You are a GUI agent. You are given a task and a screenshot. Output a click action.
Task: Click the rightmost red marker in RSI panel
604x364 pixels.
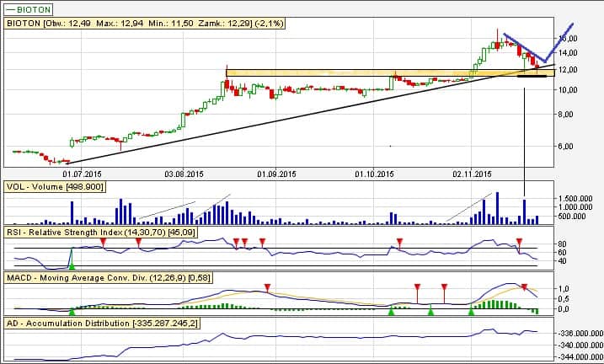coord(519,243)
